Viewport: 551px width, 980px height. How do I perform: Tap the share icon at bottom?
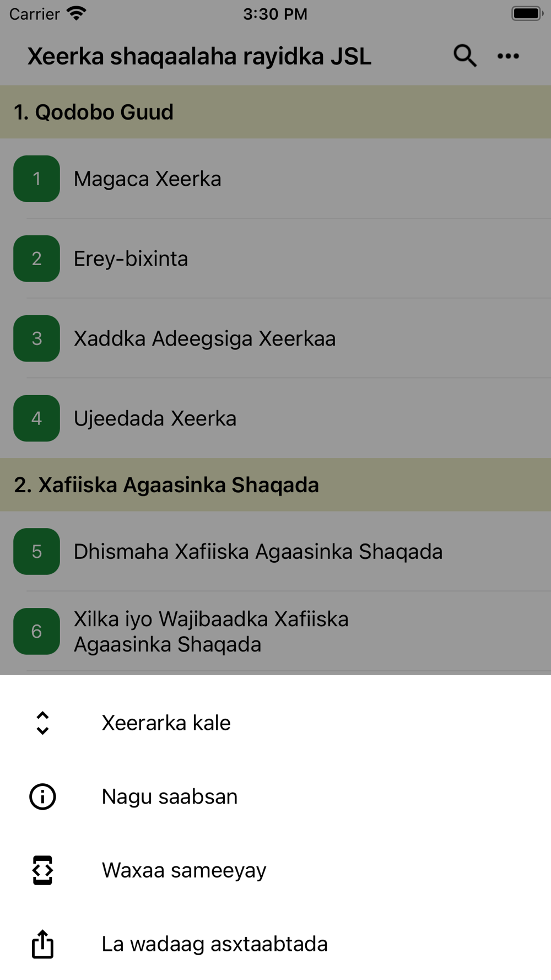tap(42, 944)
